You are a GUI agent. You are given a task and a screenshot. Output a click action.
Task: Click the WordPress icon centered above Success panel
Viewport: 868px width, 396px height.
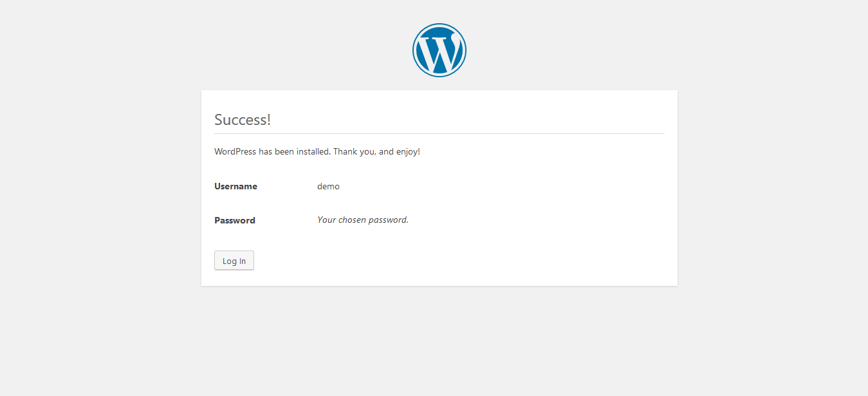(x=439, y=50)
